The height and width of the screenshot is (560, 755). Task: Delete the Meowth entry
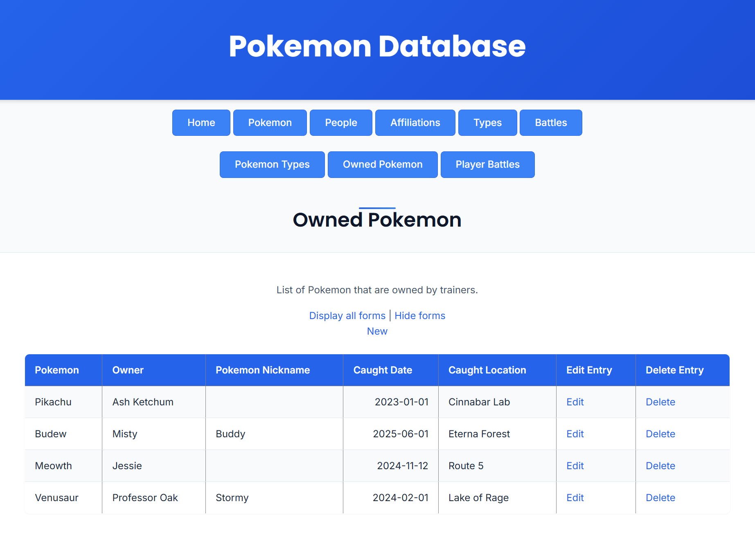pos(660,466)
